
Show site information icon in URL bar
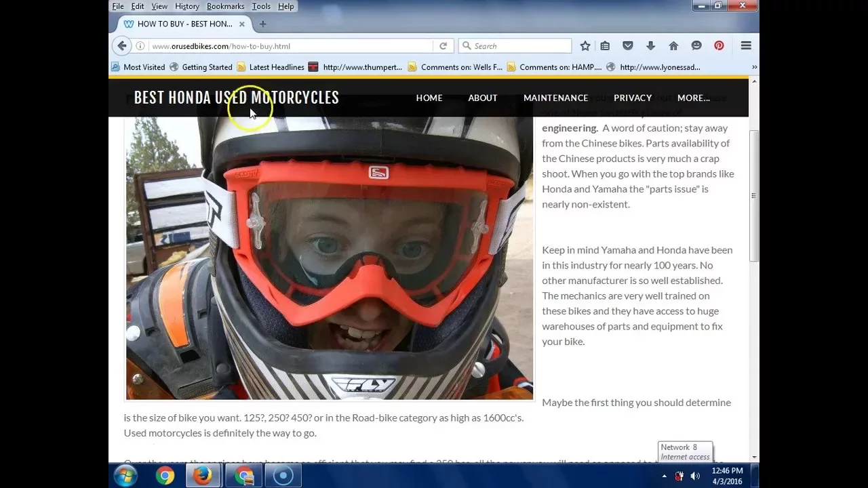tap(140, 46)
